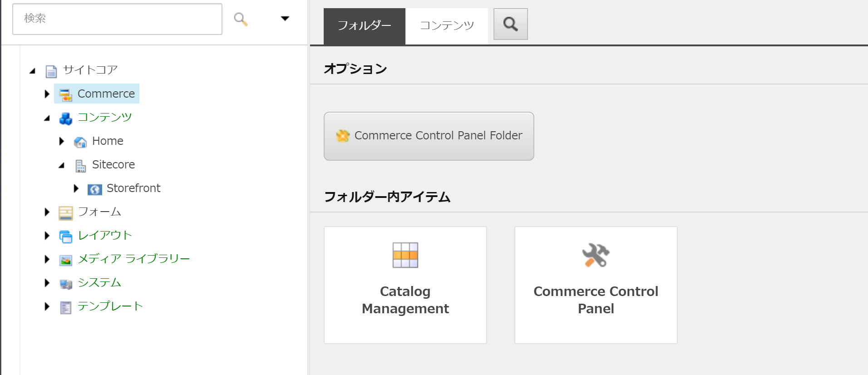
Task: Select the Commerce tree item
Action: pyautogui.click(x=106, y=94)
